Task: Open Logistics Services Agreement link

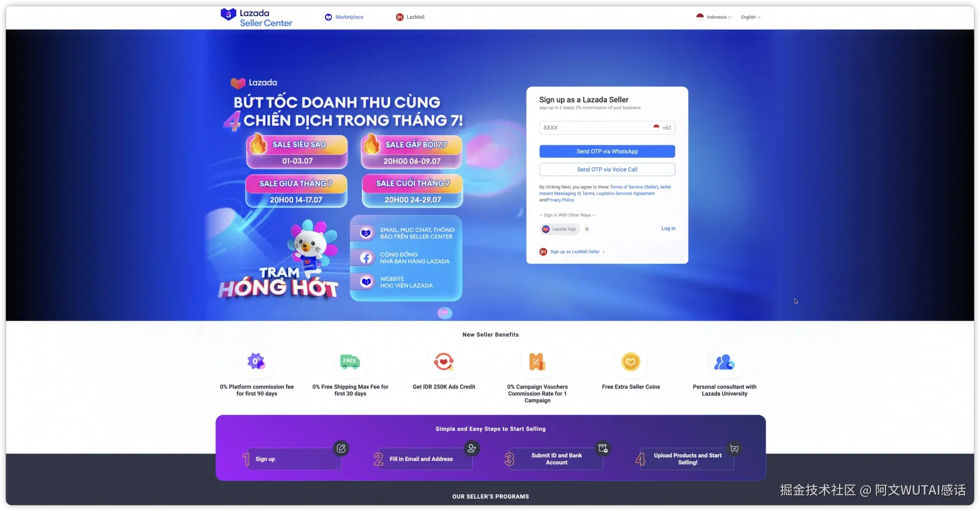Action: tap(626, 193)
